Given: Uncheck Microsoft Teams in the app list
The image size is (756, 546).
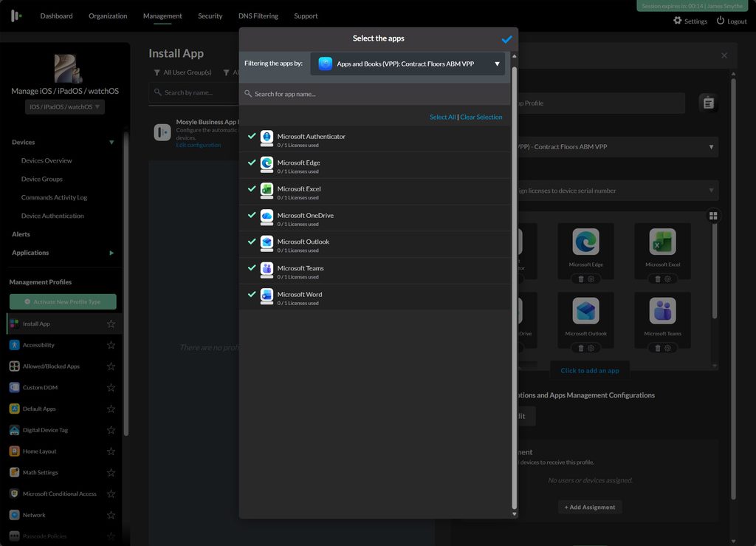Looking at the screenshot, I should coord(252,267).
